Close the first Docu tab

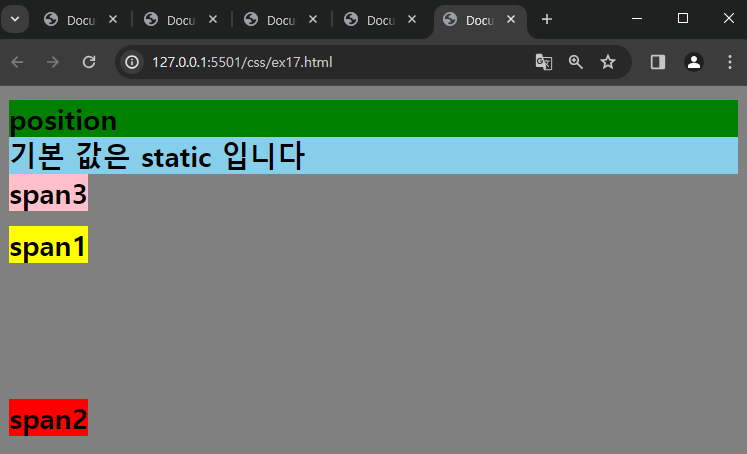tap(113, 20)
